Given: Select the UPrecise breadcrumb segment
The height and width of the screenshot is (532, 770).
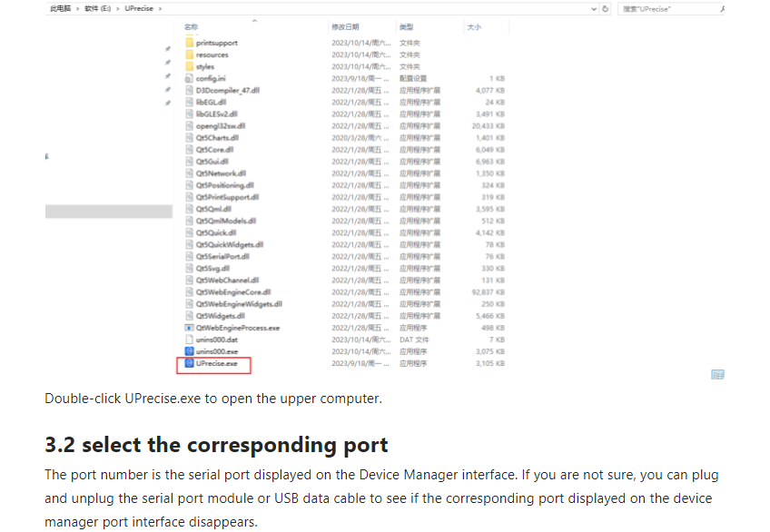Looking at the screenshot, I should point(139,8).
